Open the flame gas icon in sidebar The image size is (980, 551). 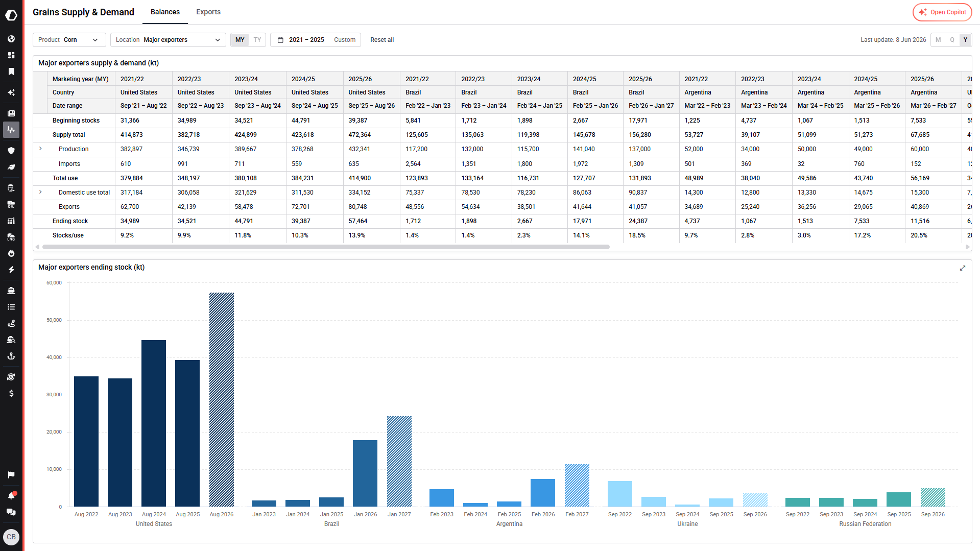pyautogui.click(x=11, y=253)
